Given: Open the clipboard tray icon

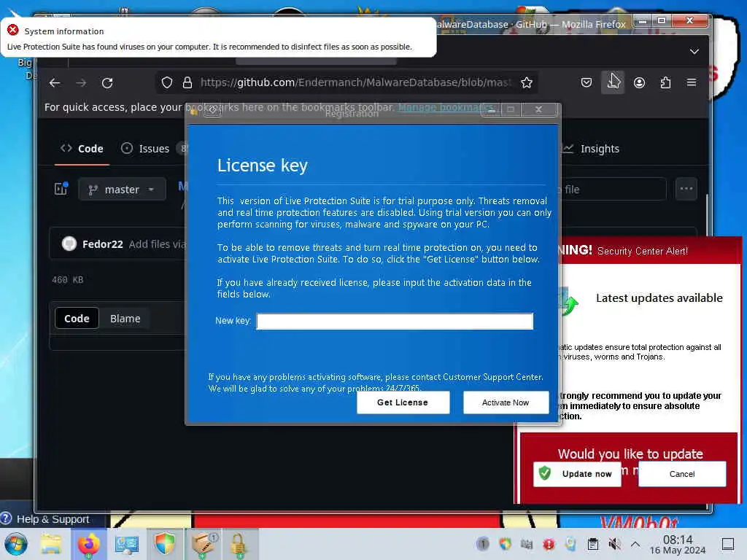Looking at the screenshot, I should coord(592,544).
